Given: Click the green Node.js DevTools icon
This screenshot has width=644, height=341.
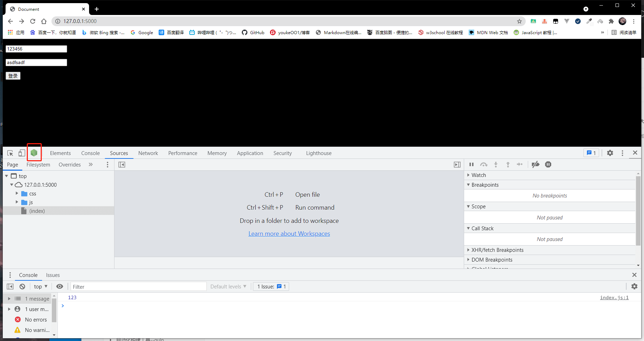Looking at the screenshot, I should (34, 153).
